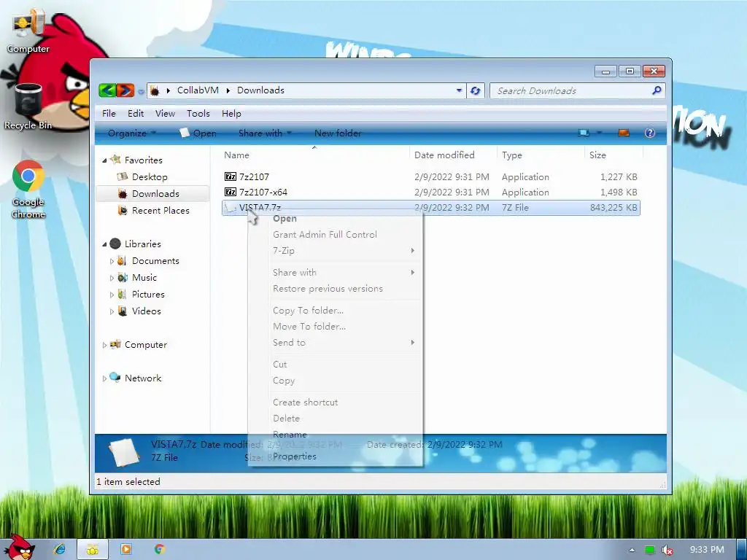Open the Computer desktop icon
747x560 pixels.
(x=28, y=31)
